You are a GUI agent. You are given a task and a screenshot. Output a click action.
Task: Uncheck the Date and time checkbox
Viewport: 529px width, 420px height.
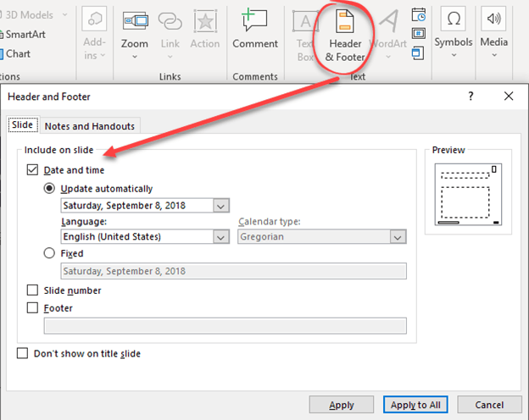tap(32, 170)
